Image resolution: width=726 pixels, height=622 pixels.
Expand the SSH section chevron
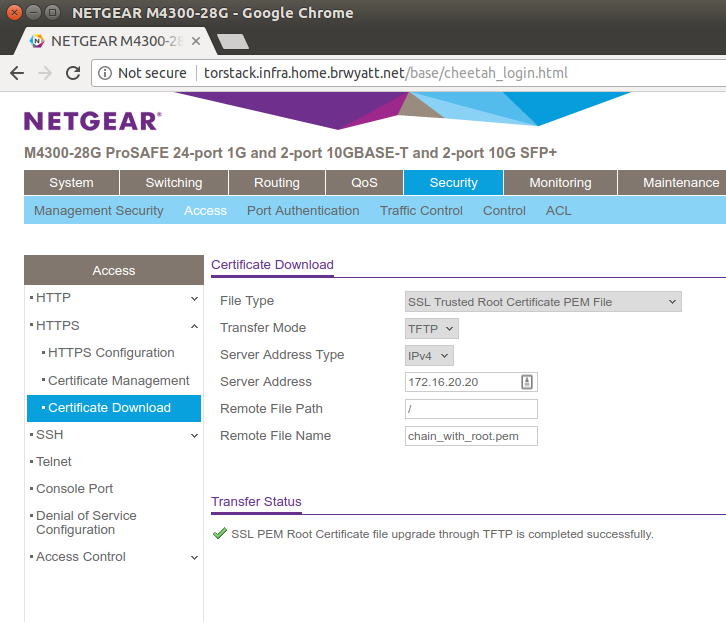[194, 435]
